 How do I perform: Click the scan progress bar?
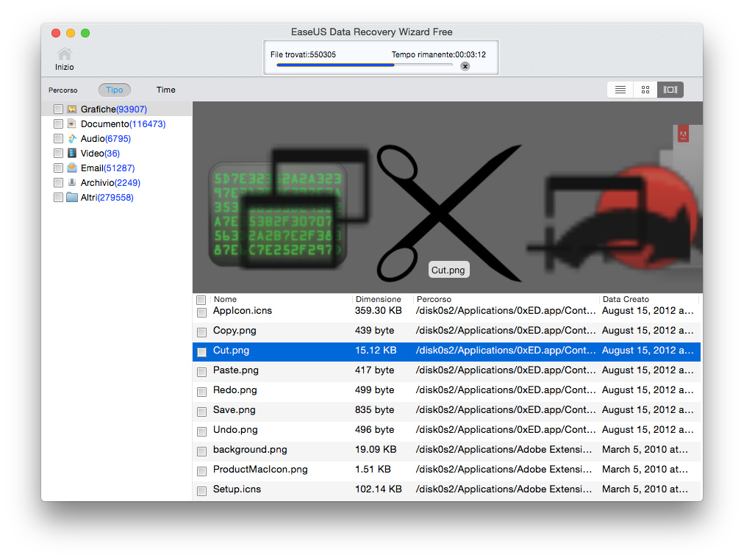(x=364, y=65)
